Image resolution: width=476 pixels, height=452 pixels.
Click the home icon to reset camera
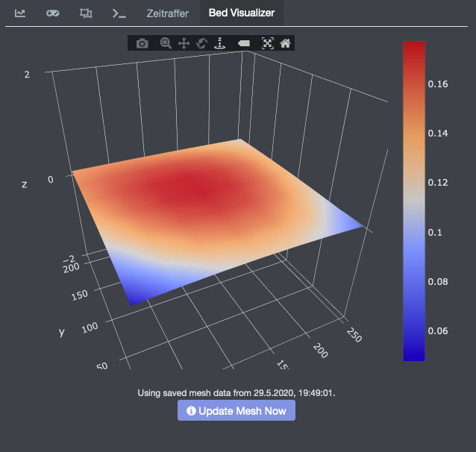click(285, 44)
